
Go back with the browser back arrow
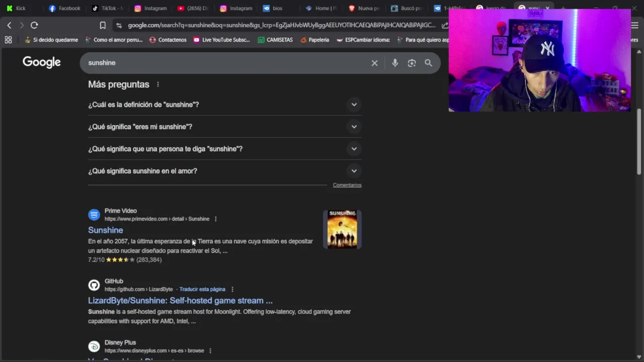tap(9, 25)
